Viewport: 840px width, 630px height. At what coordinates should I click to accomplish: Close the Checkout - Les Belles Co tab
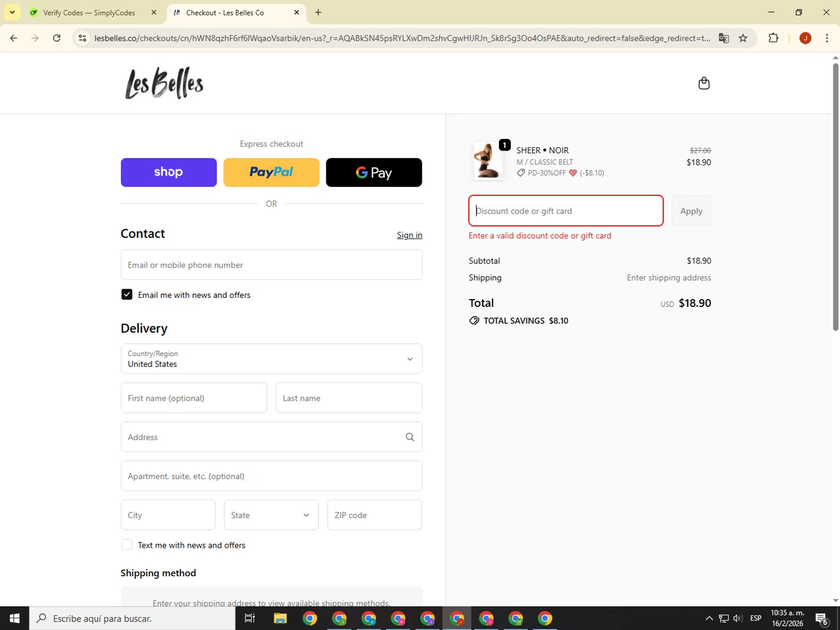[x=297, y=12]
